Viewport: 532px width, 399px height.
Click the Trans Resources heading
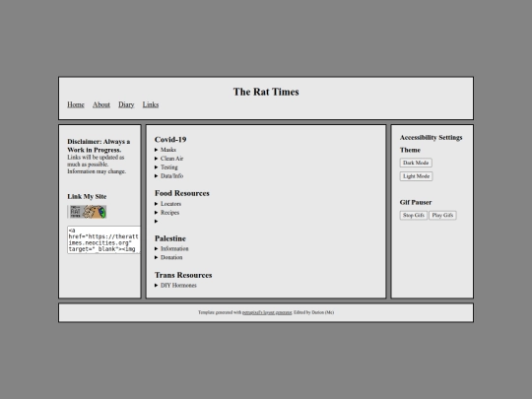(183, 275)
